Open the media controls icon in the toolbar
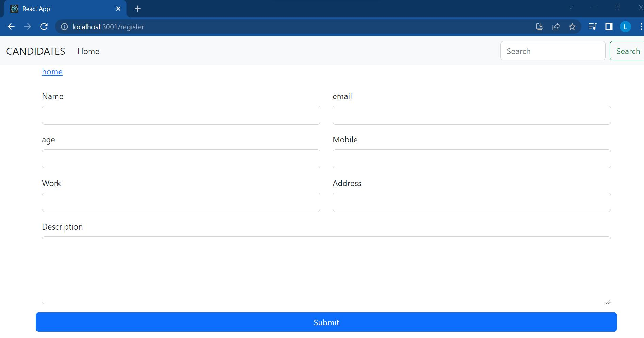The height and width of the screenshot is (338, 644). point(592,27)
